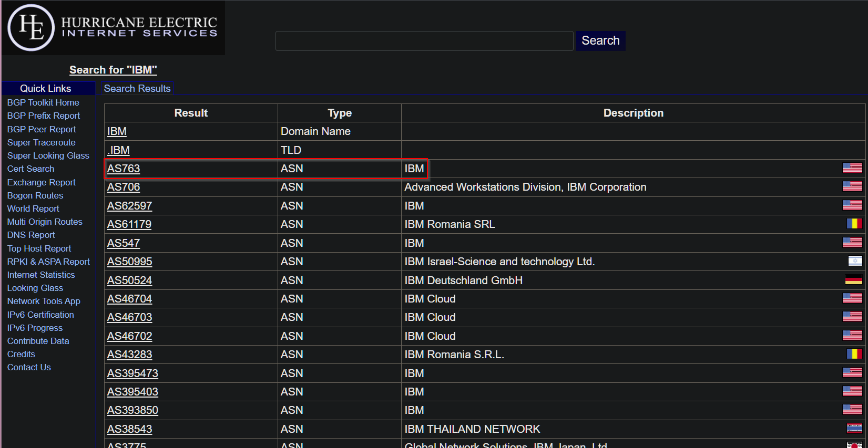Open the Search Results tab
The image size is (868, 448).
(x=137, y=88)
